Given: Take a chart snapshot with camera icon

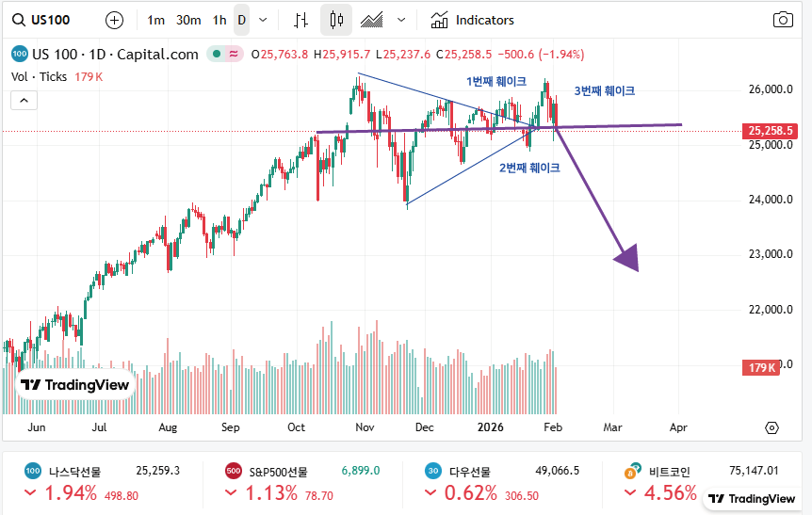Looking at the screenshot, I should (783, 20).
